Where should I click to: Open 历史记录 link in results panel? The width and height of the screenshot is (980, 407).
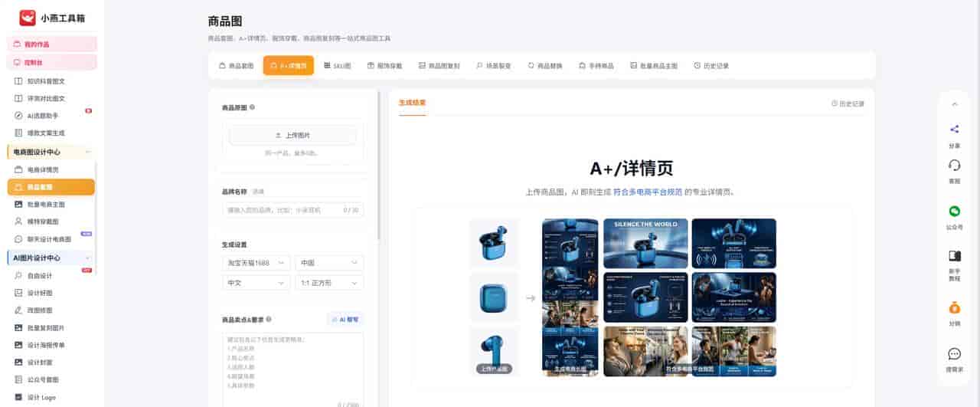(848, 103)
